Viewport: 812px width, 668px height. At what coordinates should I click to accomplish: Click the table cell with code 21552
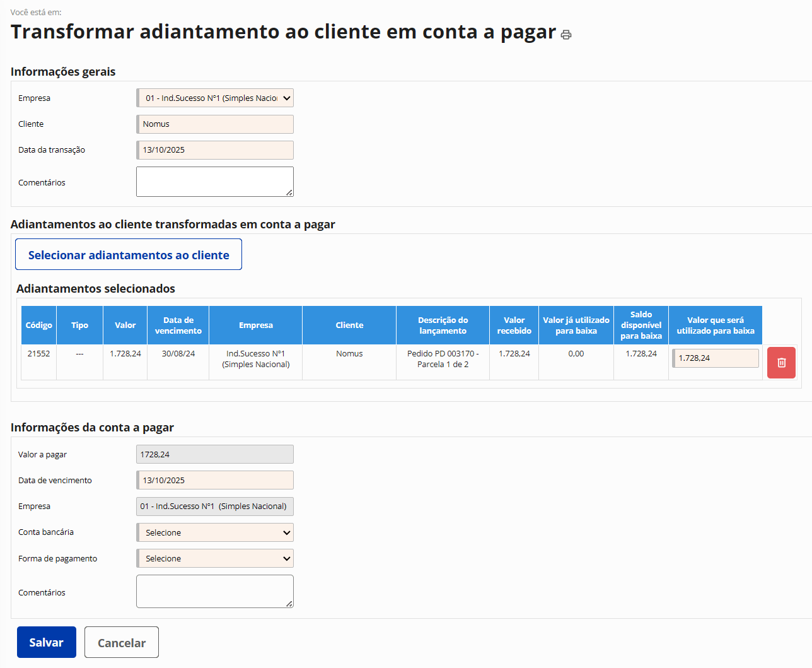pos(39,354)
